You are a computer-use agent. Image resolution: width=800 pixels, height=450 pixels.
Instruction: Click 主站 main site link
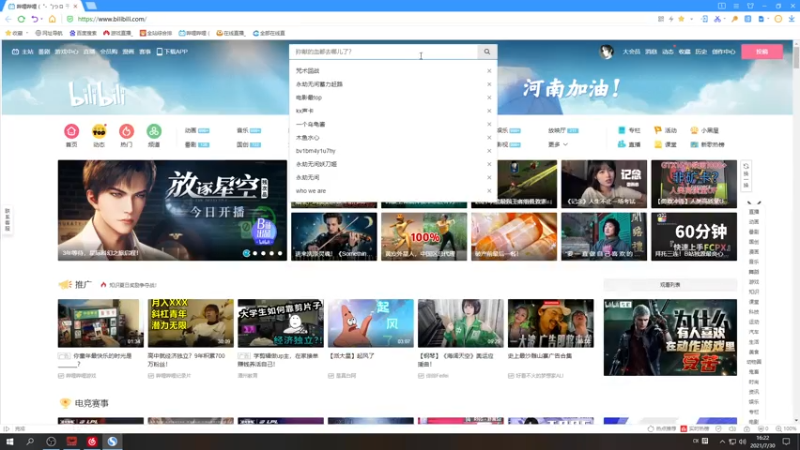click(x=23, y=52)
